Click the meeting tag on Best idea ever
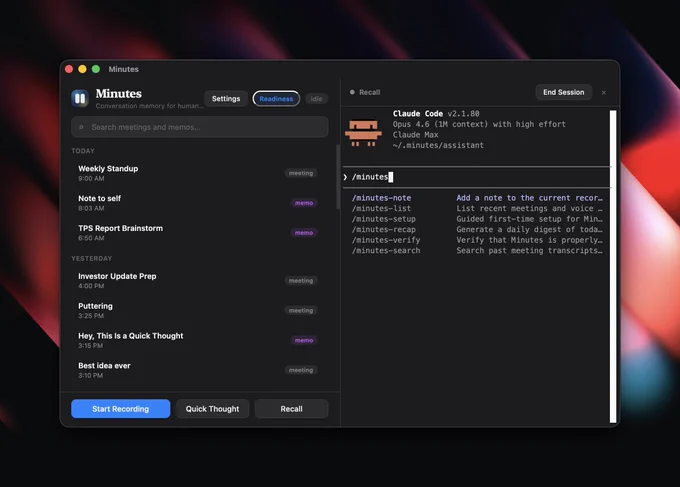The height and width of the screenshot is (487, 680). (x=301, y=370)
